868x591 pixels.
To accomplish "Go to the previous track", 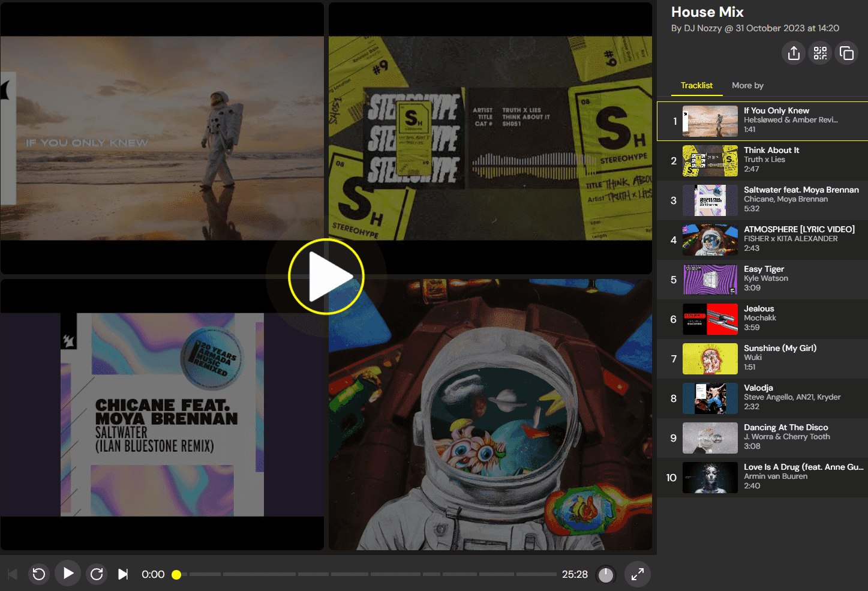I will tap(13, 574).
